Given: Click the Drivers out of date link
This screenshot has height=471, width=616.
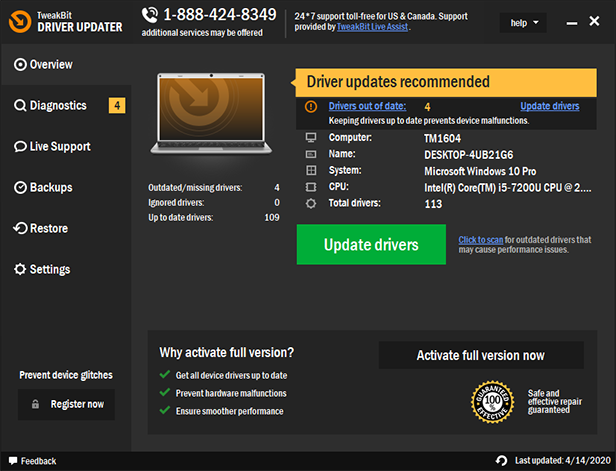Looking at the screenshot, I should 367,106.
